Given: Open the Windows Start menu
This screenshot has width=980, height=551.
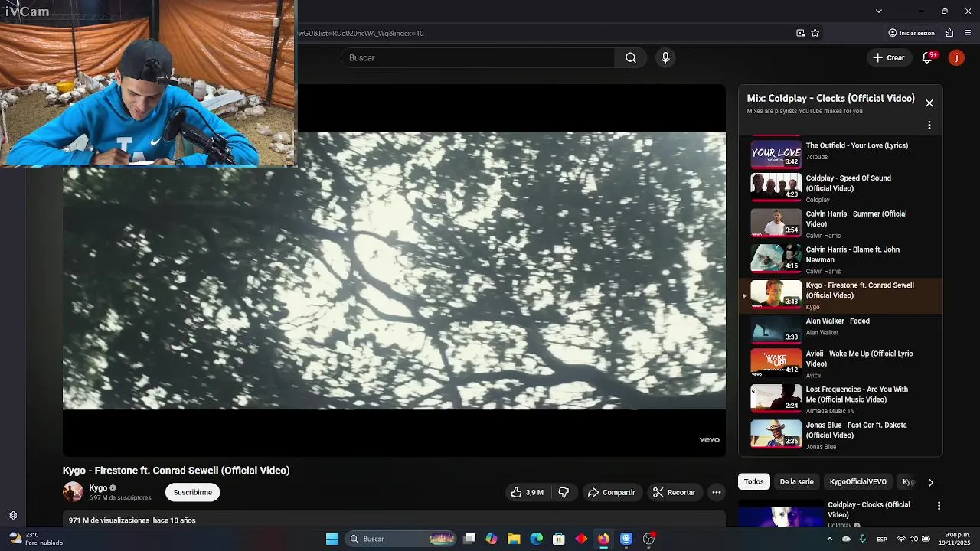Looking at the screenshot, I should pos(332,539).
